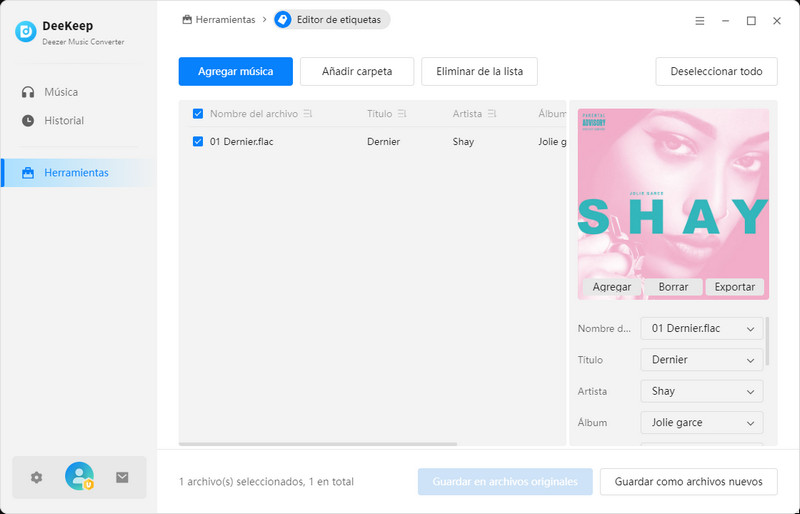Click the vertical scrollbar in tag panel
This screenshot has height=514, width=800.
click(x=767, y=341)
